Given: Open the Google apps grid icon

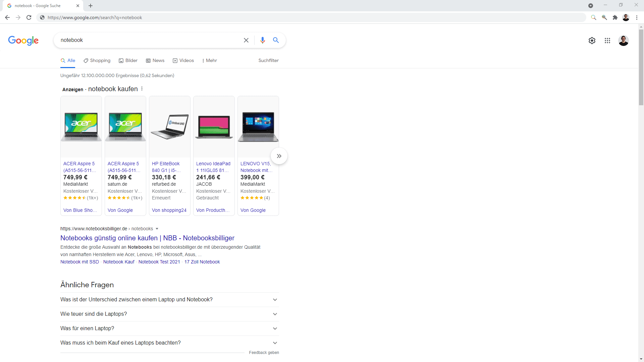Looking at the screenshot, I should click(x=607, y=41).
